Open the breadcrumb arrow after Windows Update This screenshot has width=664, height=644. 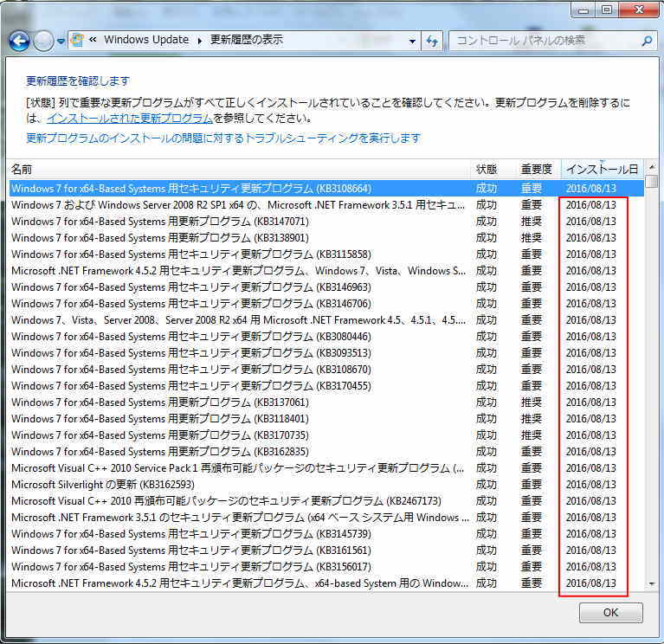[x=200, y=41]
